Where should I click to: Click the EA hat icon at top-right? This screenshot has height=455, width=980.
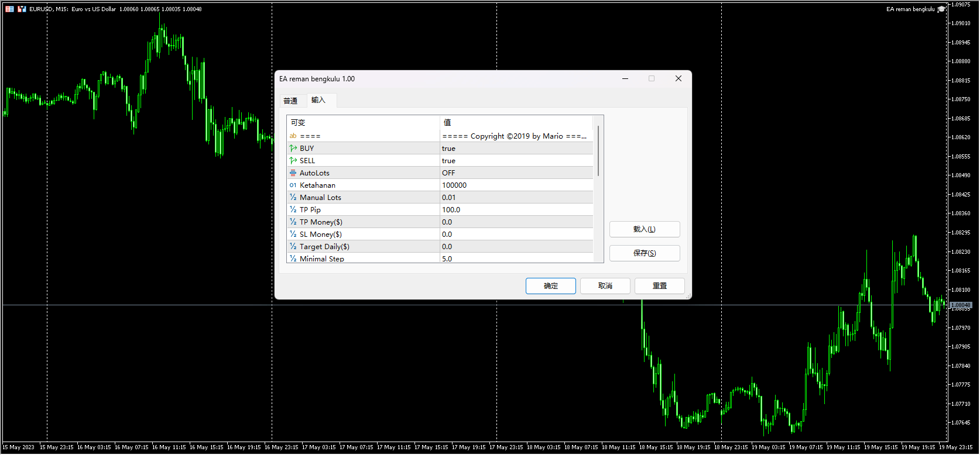pos(941,9)
